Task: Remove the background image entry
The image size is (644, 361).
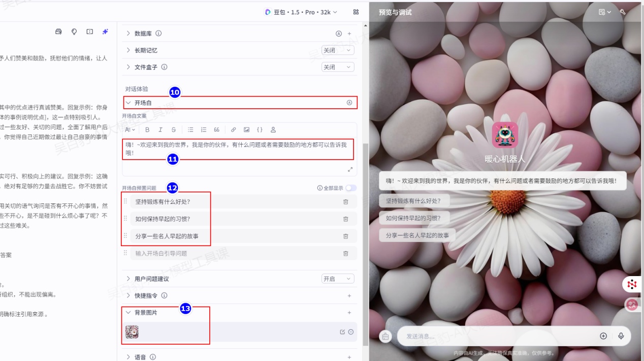Action: (x=351, y=332)
